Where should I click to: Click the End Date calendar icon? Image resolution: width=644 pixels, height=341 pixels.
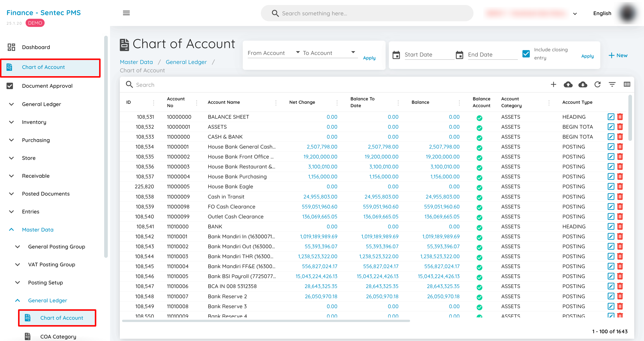tap(459, 55)
